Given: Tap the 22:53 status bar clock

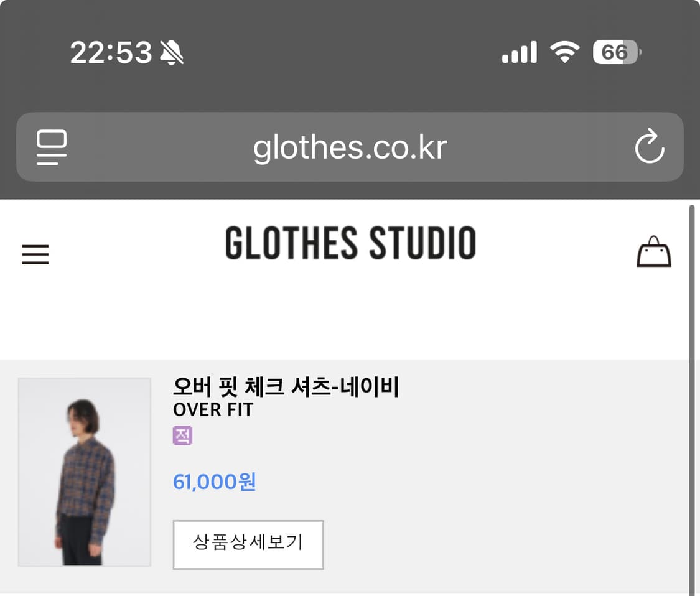Looking at the screenshot, I should (x=111, y=52).
